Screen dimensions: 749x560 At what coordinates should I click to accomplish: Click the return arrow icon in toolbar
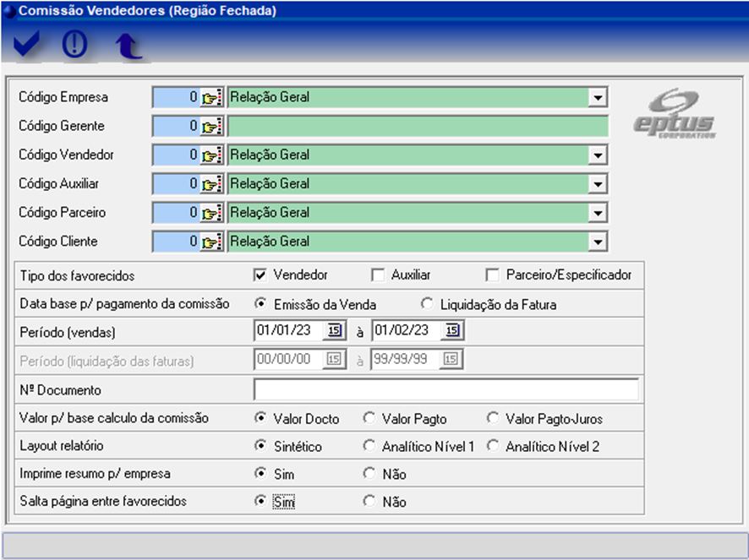(x=128, y=46)
